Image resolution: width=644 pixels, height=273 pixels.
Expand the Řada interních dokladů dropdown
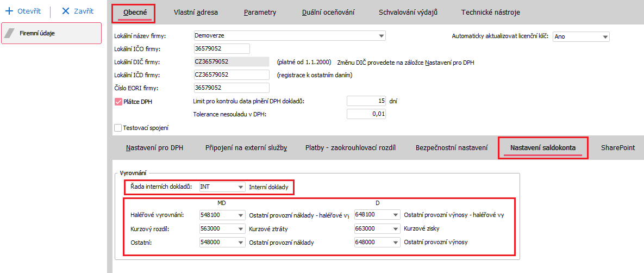(241, 187)
